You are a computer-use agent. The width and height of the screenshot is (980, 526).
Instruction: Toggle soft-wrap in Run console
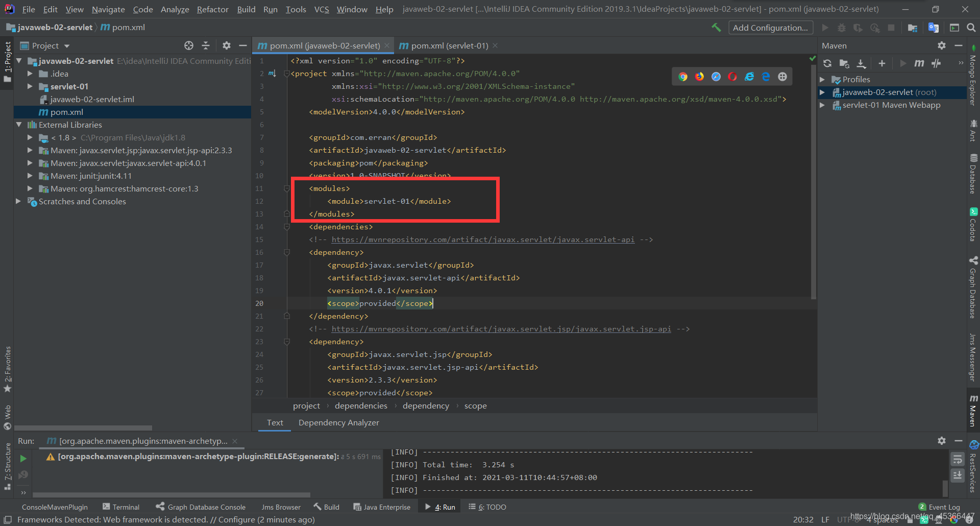[x=958, y=459]
